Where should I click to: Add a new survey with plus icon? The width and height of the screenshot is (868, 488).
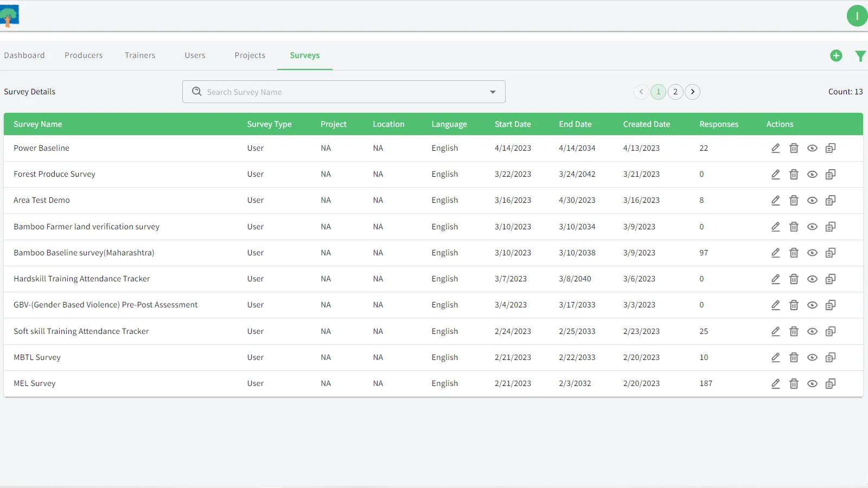pyautogui.click(x=836, y=55)
